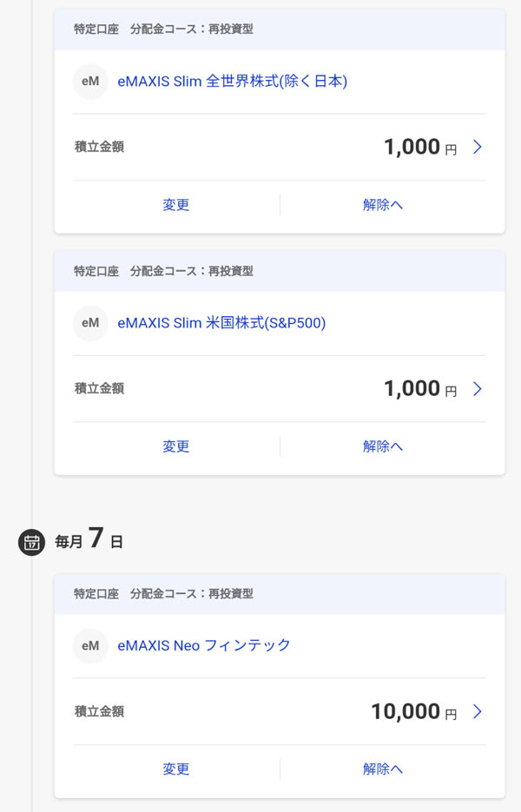The width and height of the screenshot is (521, 812).
Task: Expand the 1,000円 chevron for 米国株式(S&P500)
Action: coord(477,389)
